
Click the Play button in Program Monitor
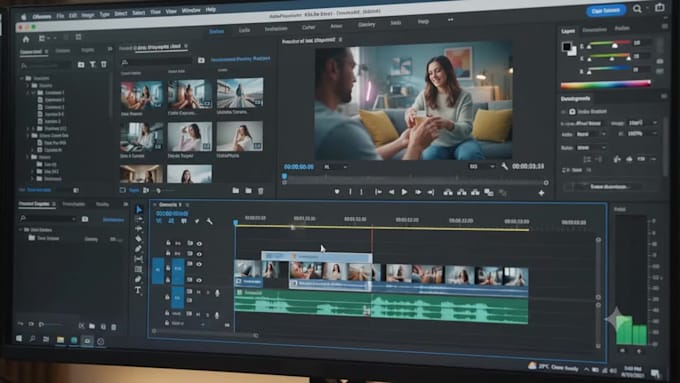pyautogui.click(x=404, y=192)
